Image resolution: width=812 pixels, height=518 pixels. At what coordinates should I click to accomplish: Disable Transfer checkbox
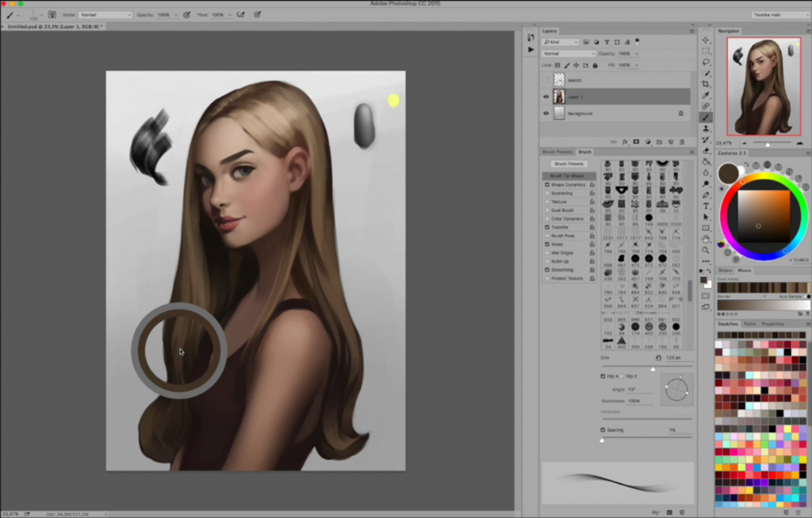[547, 227]
